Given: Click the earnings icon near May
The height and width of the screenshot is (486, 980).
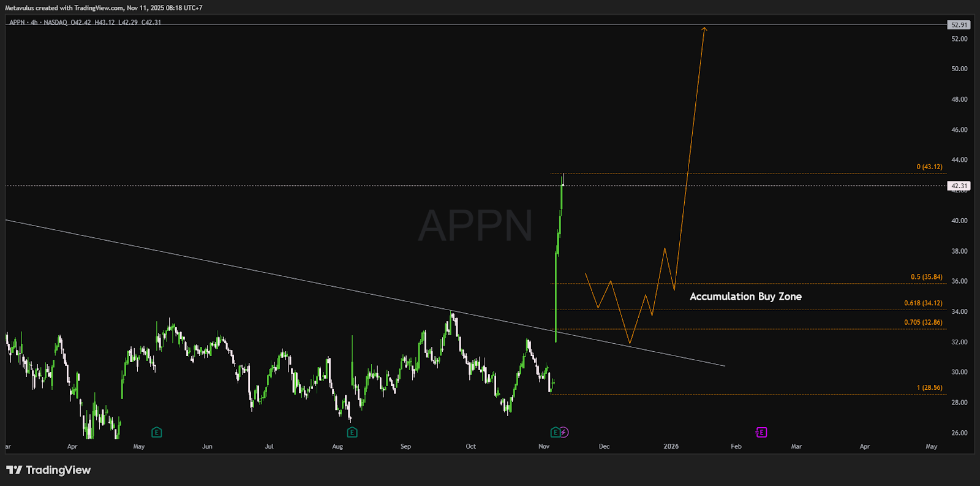Looking at the screenshot, I should click(x=156, y=432).
